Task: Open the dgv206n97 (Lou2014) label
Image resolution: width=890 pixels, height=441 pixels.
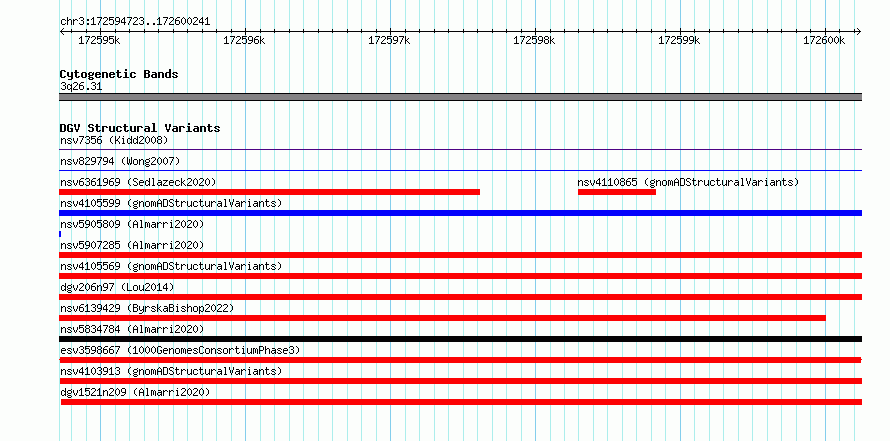Action: tap(117, 287)
